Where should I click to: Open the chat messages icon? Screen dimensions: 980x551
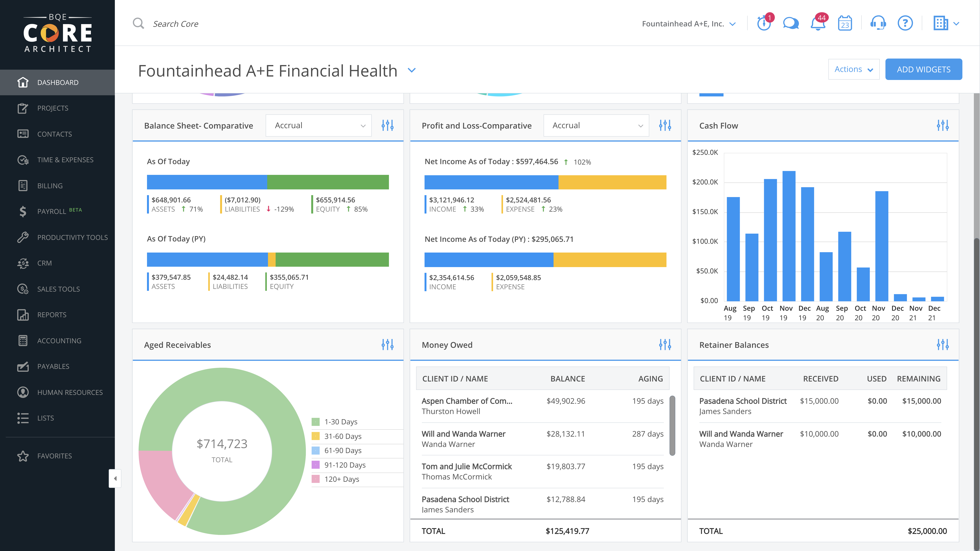(x=791, y=24)
